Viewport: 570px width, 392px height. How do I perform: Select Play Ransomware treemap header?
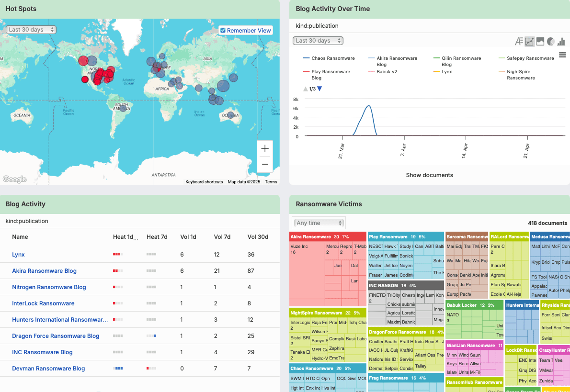[x=406, y=236]
